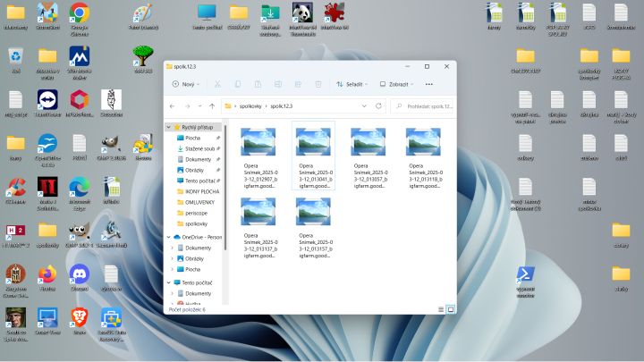Viewport: 644px width, 362px height.
Task: Open recent locations dropdown arrow
Action: [199, 106]
